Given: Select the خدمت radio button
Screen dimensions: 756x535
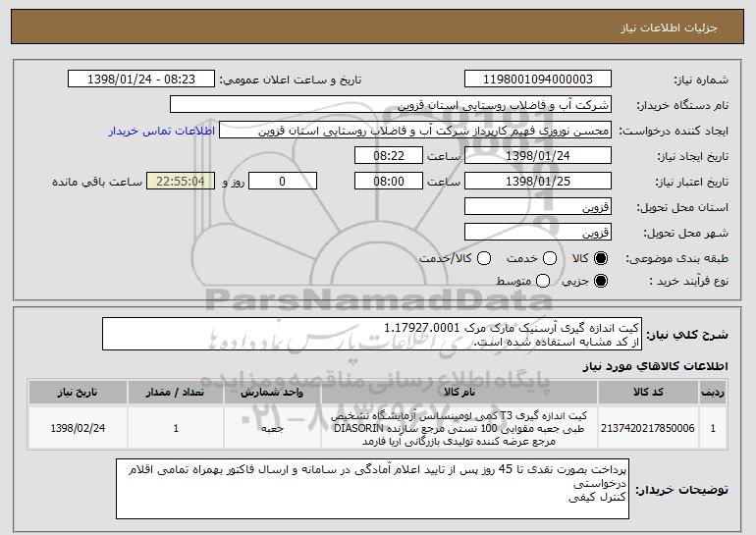Looking at the screenshot, I should pos(550,259).
